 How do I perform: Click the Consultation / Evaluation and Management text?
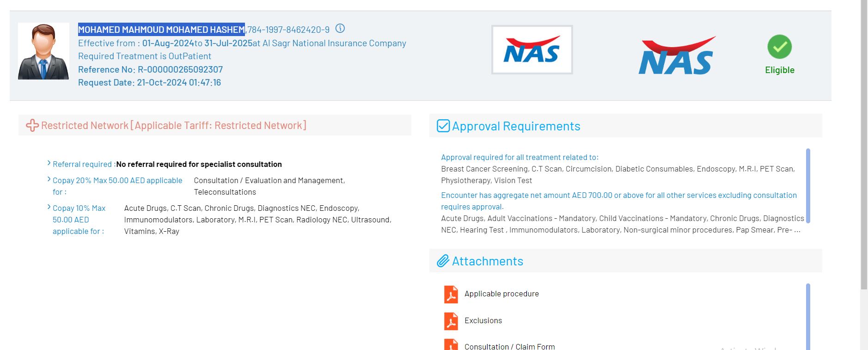(269, 186)
